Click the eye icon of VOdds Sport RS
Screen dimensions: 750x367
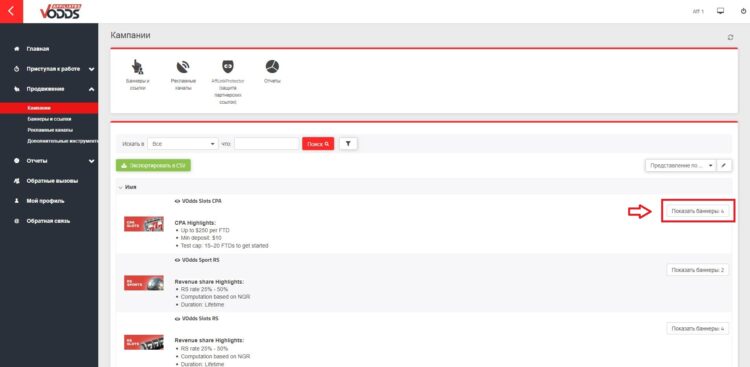coord(177,260)
